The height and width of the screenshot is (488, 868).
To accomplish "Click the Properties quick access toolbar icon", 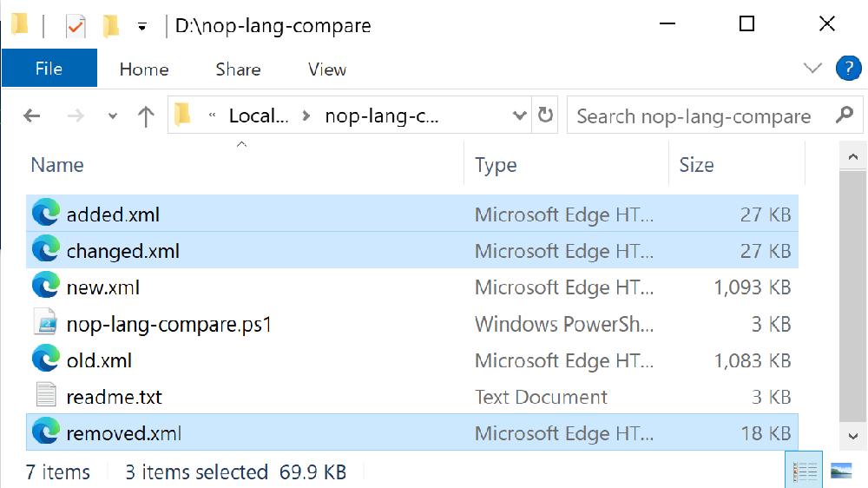I will 76,26.
